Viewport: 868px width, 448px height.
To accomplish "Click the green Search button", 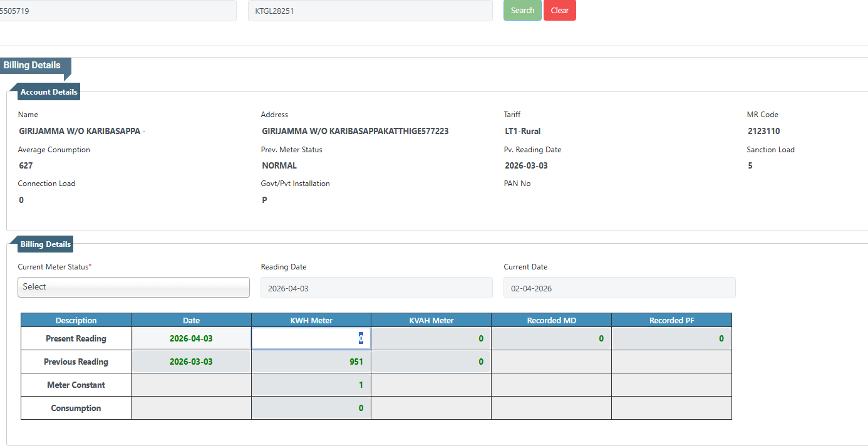I will 522,11.
